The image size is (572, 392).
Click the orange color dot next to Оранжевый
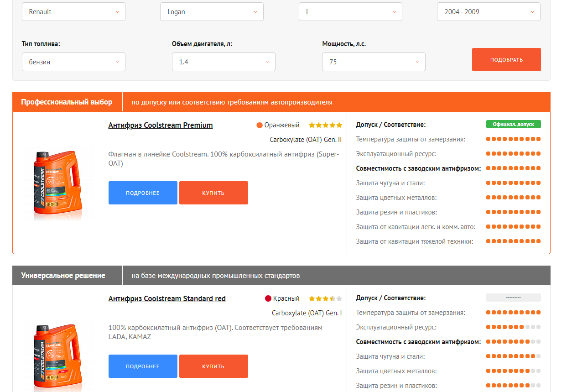tap(260, 125)
